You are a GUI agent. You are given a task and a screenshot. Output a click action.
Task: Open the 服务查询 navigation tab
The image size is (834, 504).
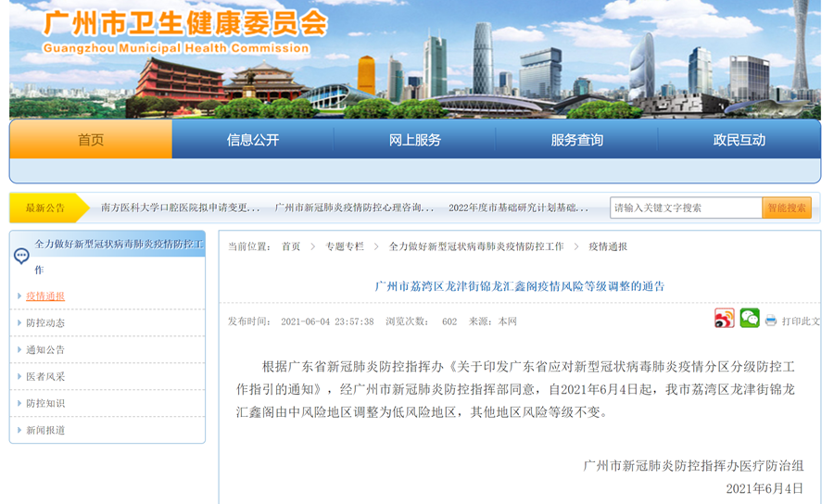(576, 139)
